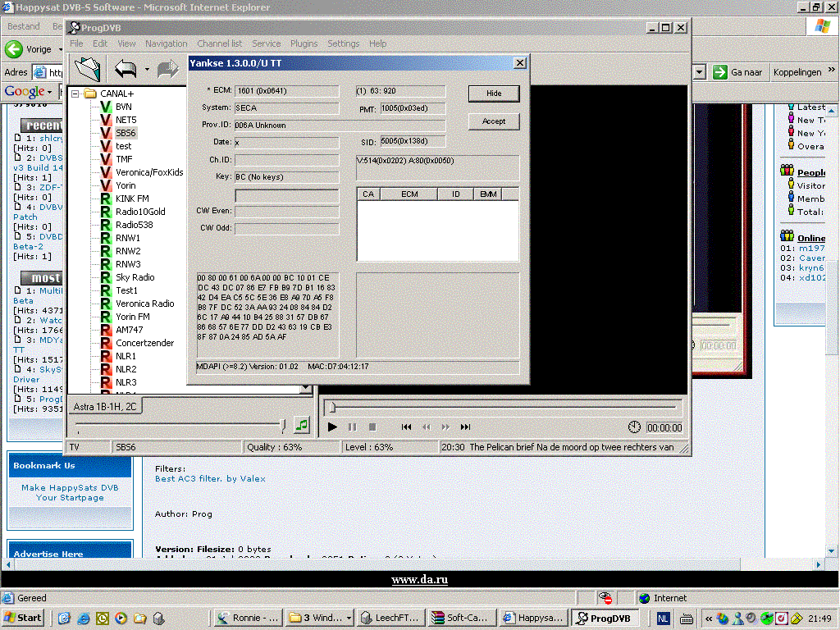Select the Sky Radio channel

point(135,277)
